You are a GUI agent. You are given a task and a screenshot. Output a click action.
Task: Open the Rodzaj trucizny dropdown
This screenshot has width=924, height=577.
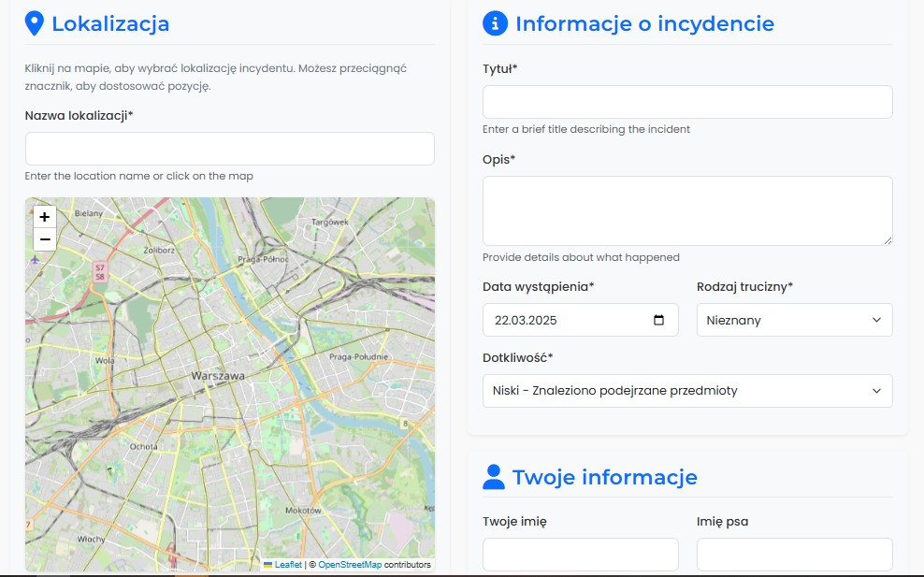794,320
